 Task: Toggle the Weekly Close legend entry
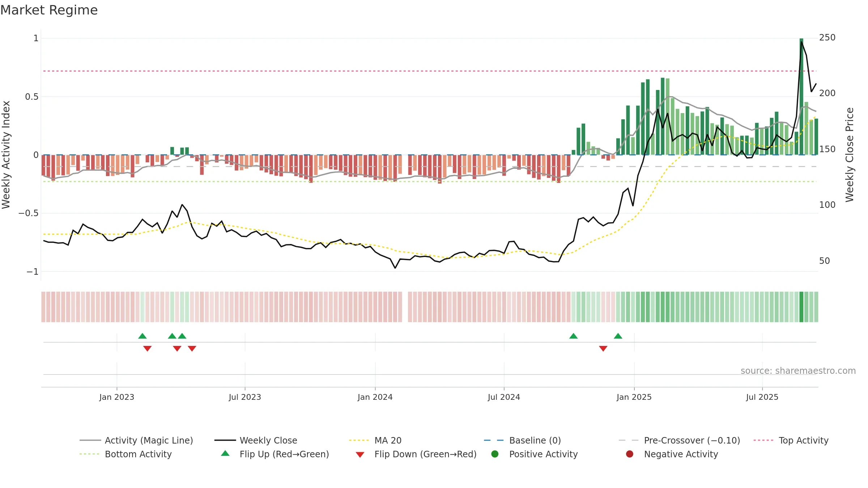point(256,440)
